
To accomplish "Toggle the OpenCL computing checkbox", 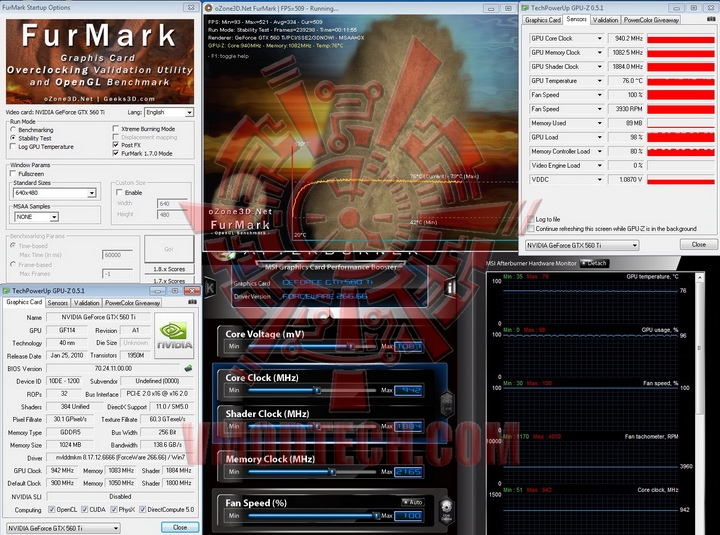I will [x=52, y=509].
